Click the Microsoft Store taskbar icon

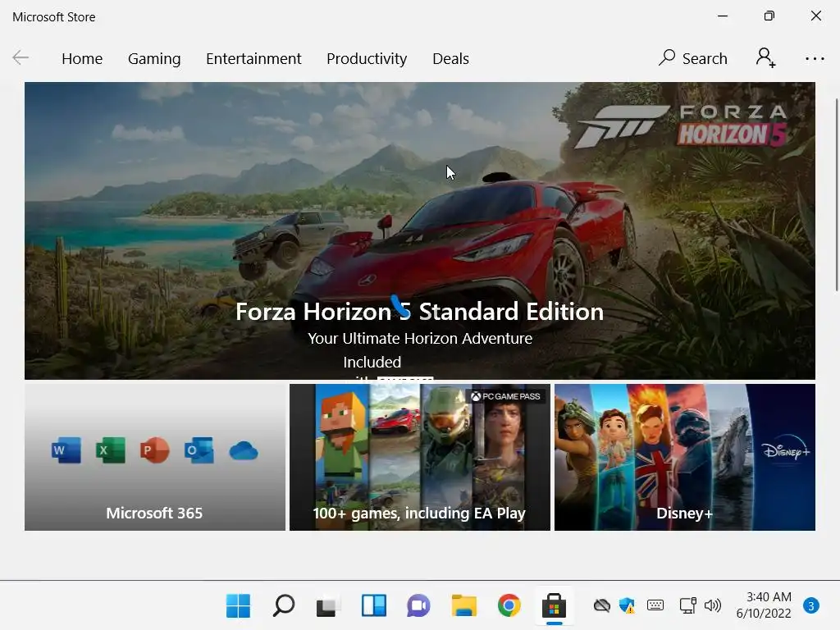554,605
